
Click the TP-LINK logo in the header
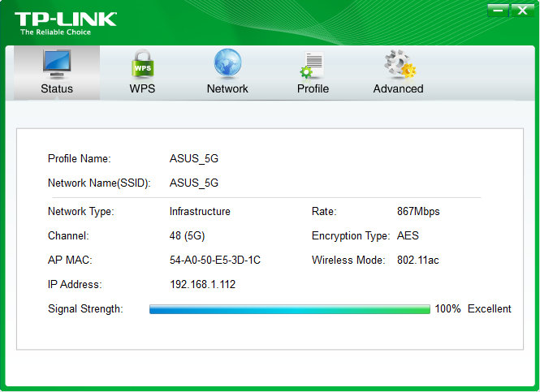coord(65,21)
